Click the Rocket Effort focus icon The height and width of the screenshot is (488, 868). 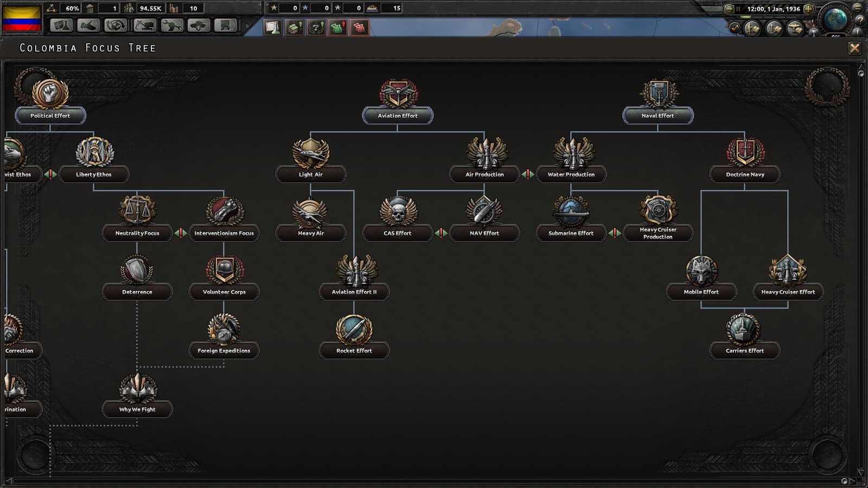coord(354,329)
